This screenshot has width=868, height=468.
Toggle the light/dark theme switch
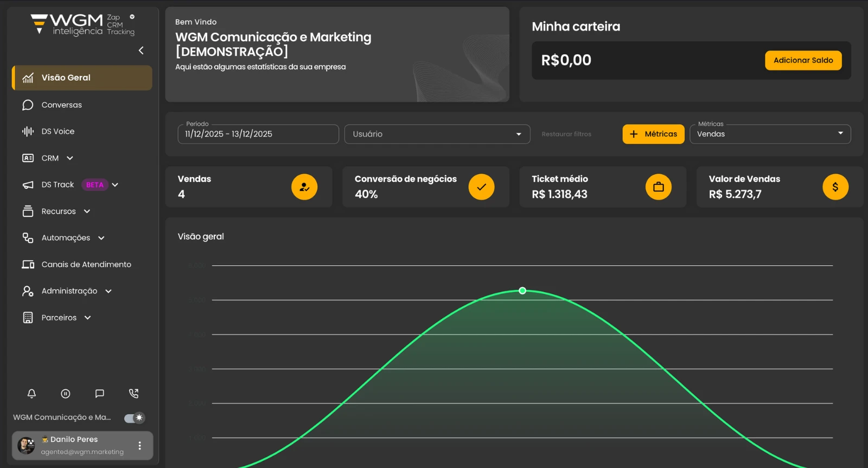pos(135,418)
